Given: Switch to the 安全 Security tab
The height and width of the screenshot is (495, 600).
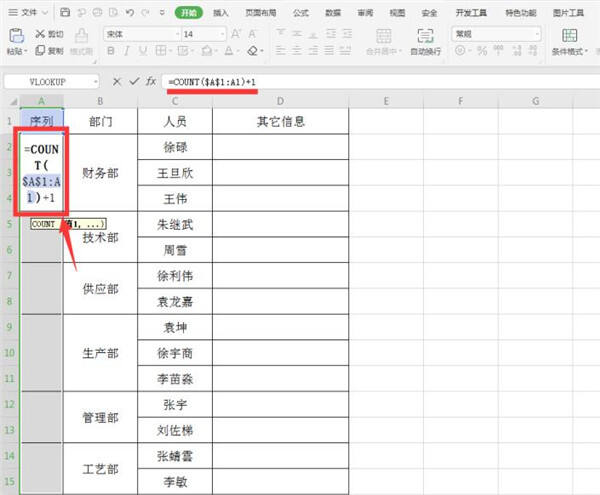Looking at the screenshot, I should 429,13.
